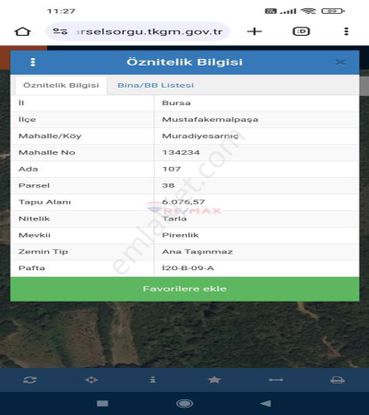The height and width of the screenshot is (415, 369).
Task: Tap the info icon in bottom toolbar
Action: (153, 380)
